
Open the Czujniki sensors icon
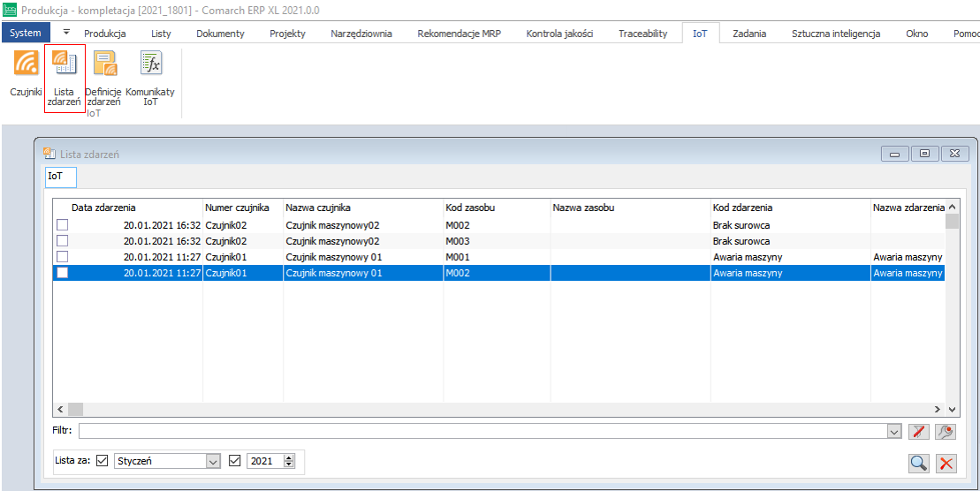26,63
